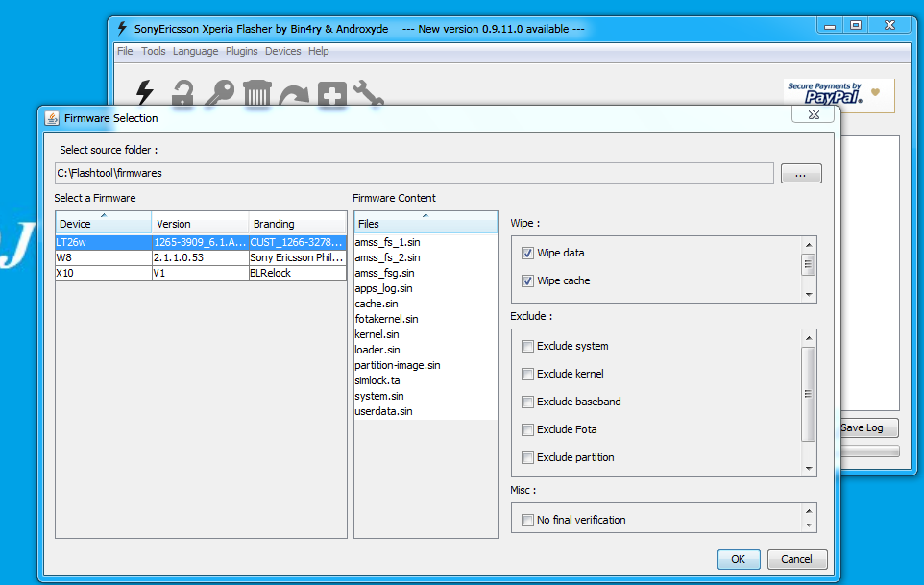Click the padlock unlock toolbar icon
Image resolution: width=924 pixels, height=585 pixels.
pos(182,93)
